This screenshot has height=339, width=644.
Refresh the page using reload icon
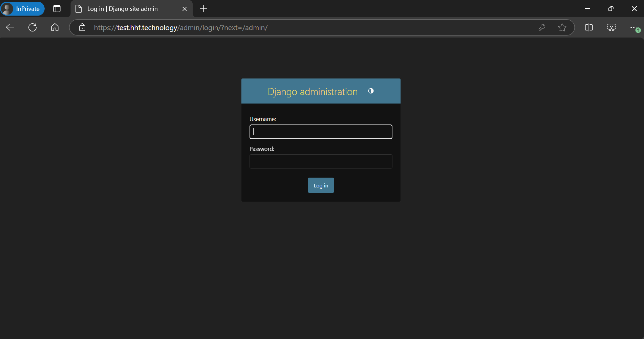[33, 27]
